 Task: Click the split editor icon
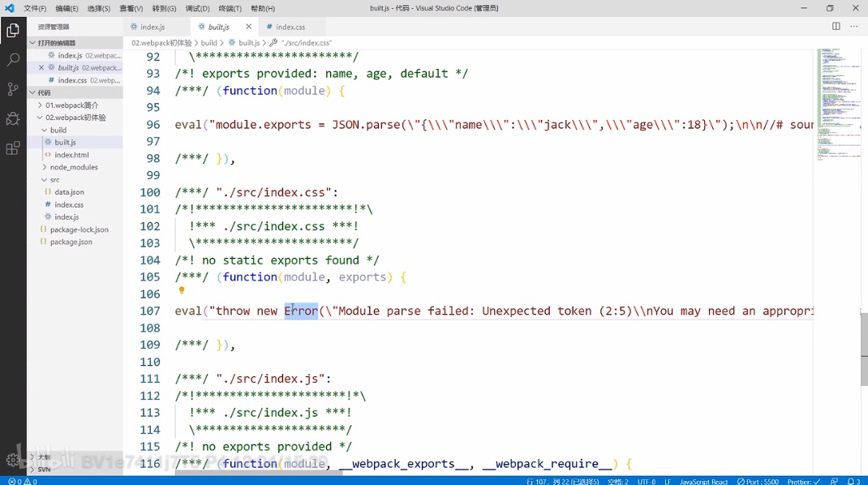click(x=836, y=26)
